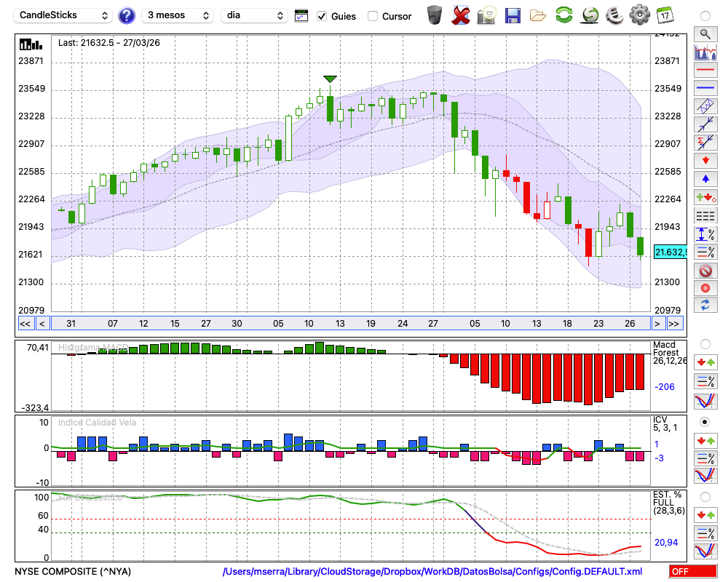Click the red record circle icon
Viewport: 728px width, 582px height.
[705, 288]
